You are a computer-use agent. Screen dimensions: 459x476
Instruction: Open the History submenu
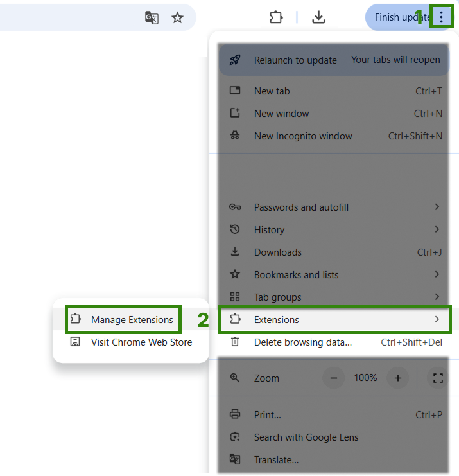[334, 229]
